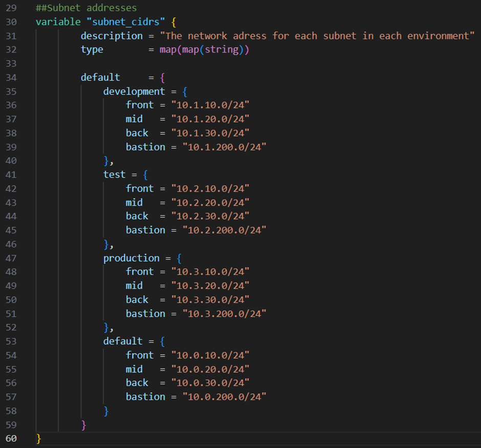Click the "variable" keyword on line 30

tap(58, 22)
